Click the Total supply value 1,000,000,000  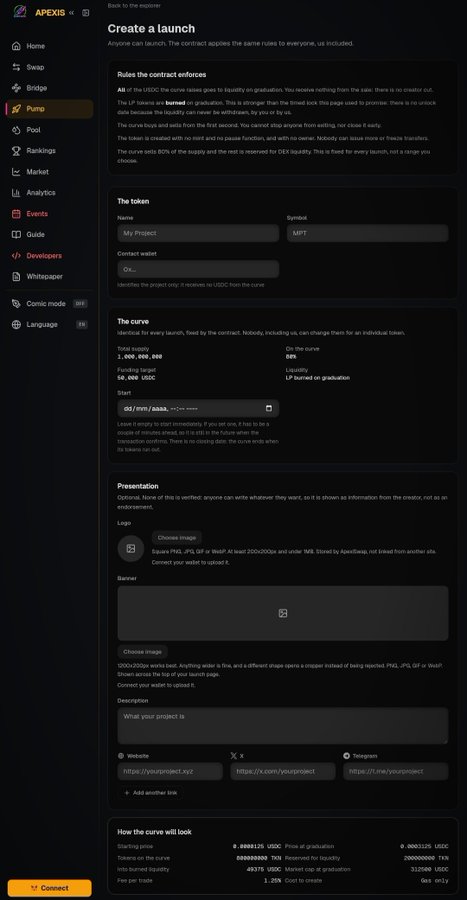pos(139,356)
